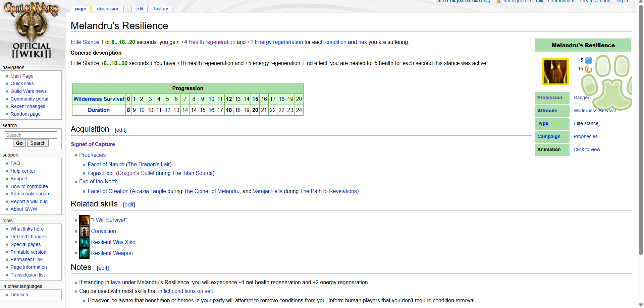Switch to the page tab
The image size is (644, 308).
coord(80,9)
